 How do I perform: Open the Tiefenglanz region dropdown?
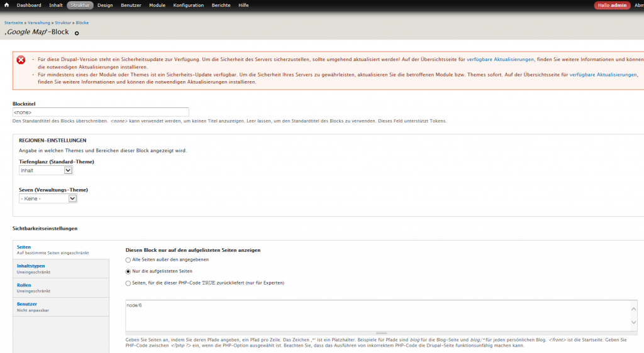46,170
